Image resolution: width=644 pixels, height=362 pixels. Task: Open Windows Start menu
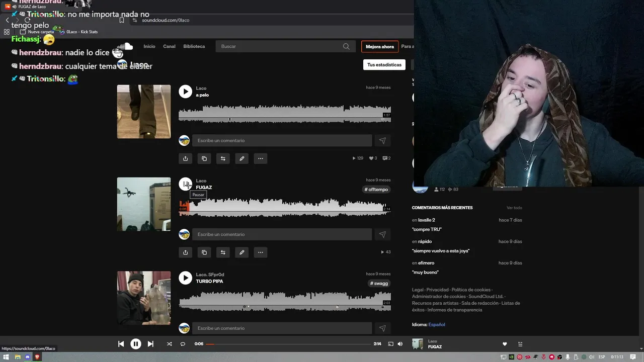click(7, 357)
